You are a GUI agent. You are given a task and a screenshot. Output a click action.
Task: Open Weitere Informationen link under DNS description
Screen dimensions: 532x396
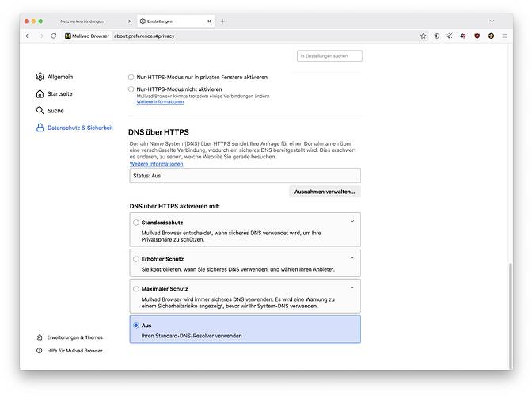coord(156,164)
